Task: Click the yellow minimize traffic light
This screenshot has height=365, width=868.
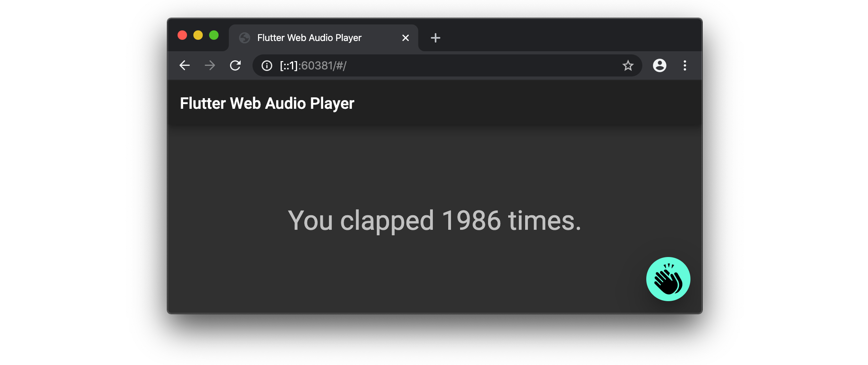Action: (x=198, y=35)
